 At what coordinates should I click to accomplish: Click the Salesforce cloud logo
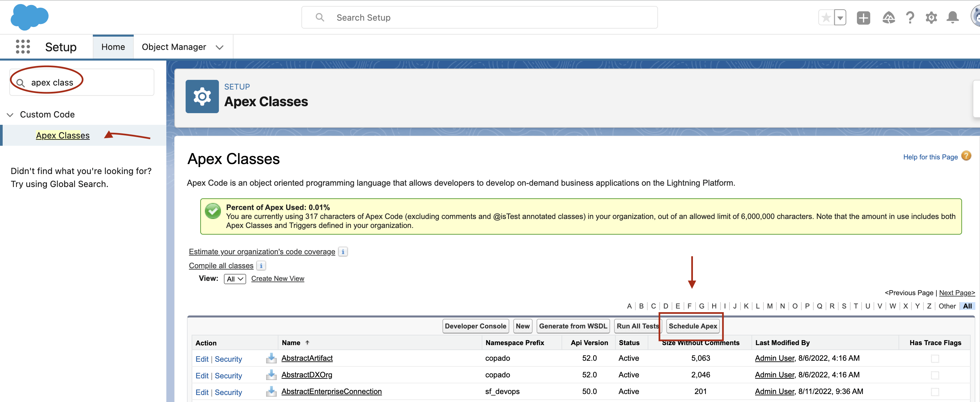pyautogui.click(x=29, y=17)
